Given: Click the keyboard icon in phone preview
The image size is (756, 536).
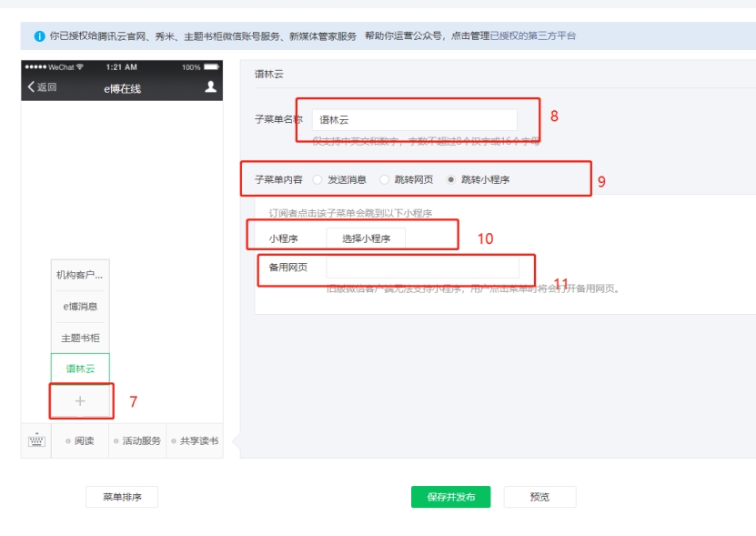Looking at the screenshot, I should tap(36, 440).
